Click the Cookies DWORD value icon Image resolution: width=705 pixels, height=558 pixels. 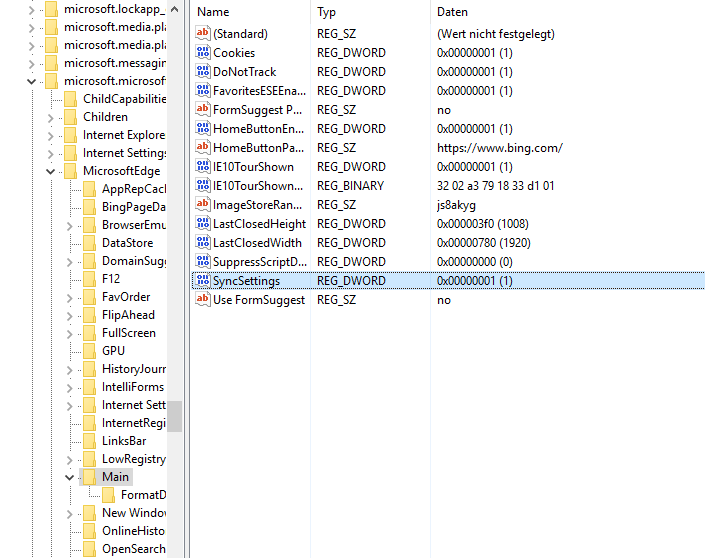(202, 52)
